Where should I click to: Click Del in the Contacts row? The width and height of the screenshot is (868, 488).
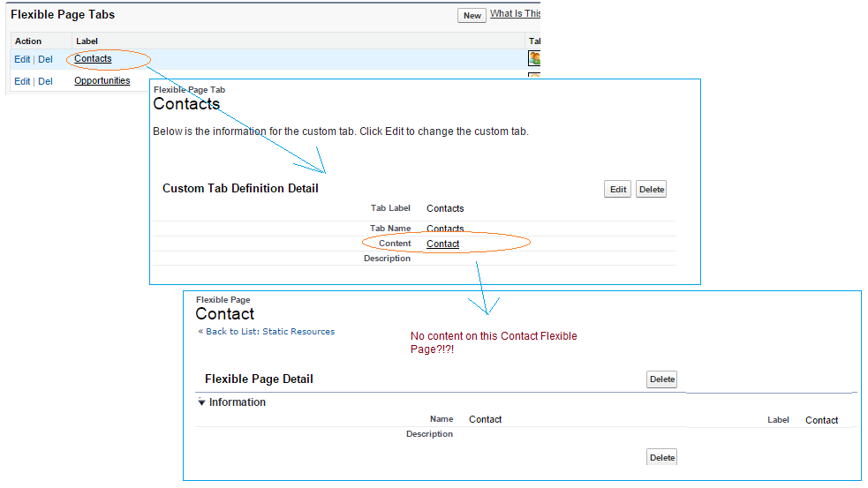coord(46,59)
